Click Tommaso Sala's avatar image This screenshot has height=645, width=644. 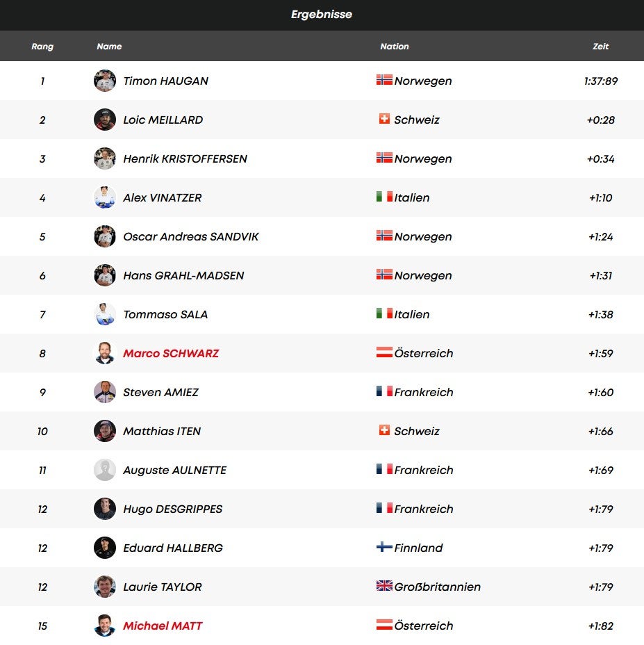coord(105,314)
